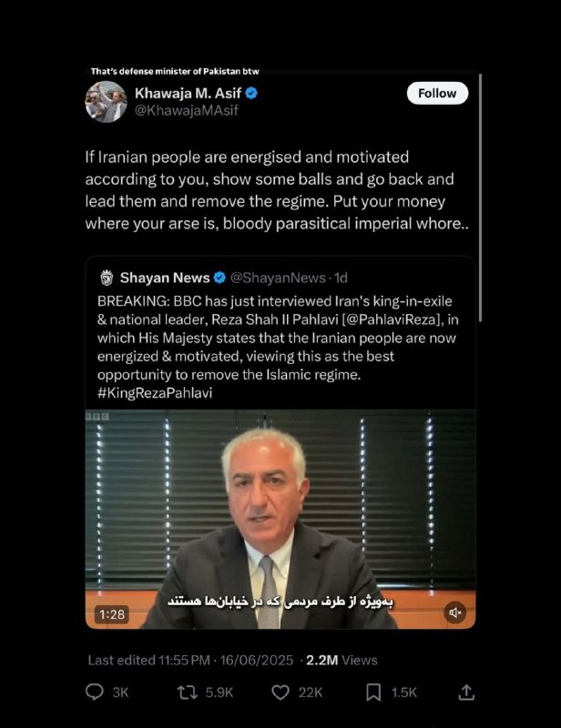Click Shayan News verified checkmark
The height and width of the screenshot is (728, 561).
tap(219, 278)
